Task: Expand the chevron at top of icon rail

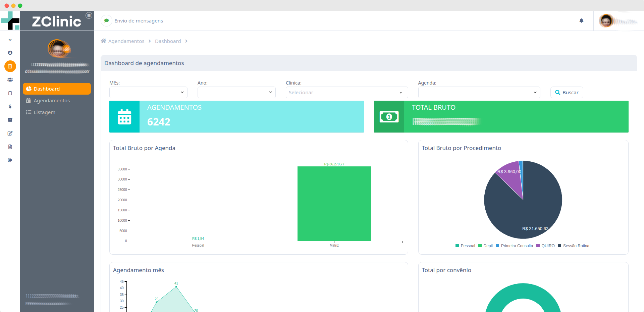Action: 10,40
